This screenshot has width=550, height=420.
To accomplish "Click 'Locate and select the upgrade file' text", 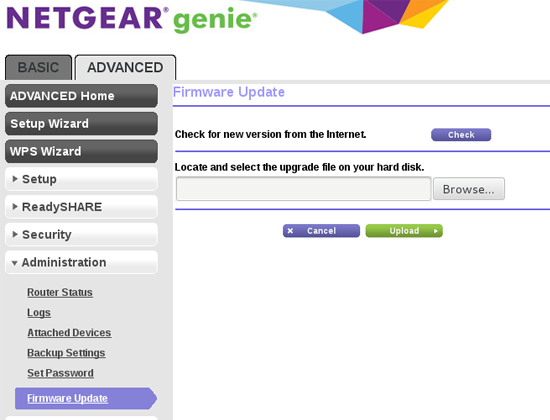I will [x=299, y=167].
